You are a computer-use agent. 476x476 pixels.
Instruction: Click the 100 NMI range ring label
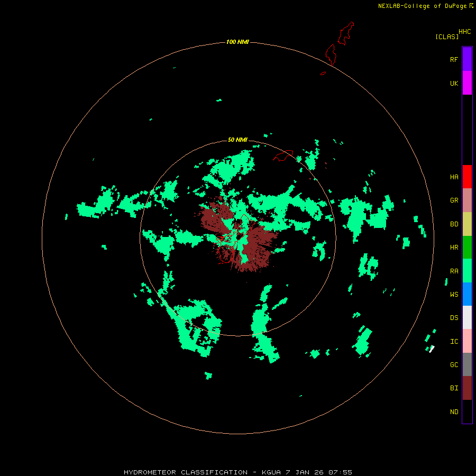(x=237, y=42)
